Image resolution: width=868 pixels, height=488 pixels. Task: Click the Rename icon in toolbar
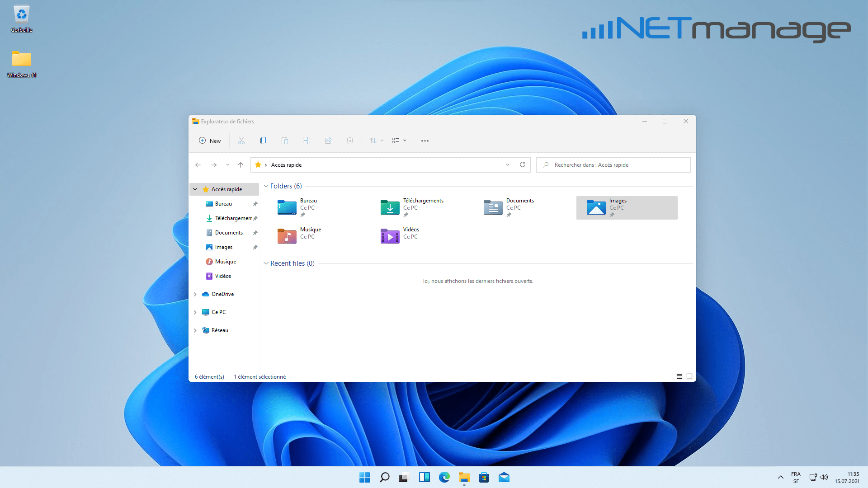(307, 141)
